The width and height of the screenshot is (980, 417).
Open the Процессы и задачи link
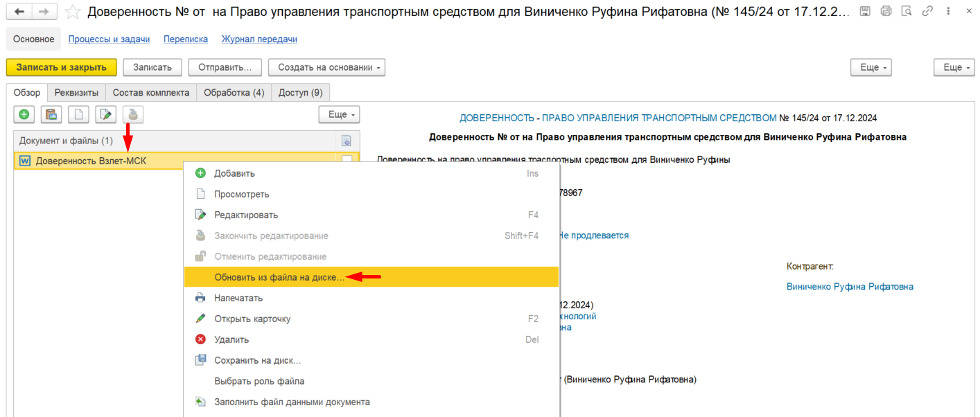109,39
